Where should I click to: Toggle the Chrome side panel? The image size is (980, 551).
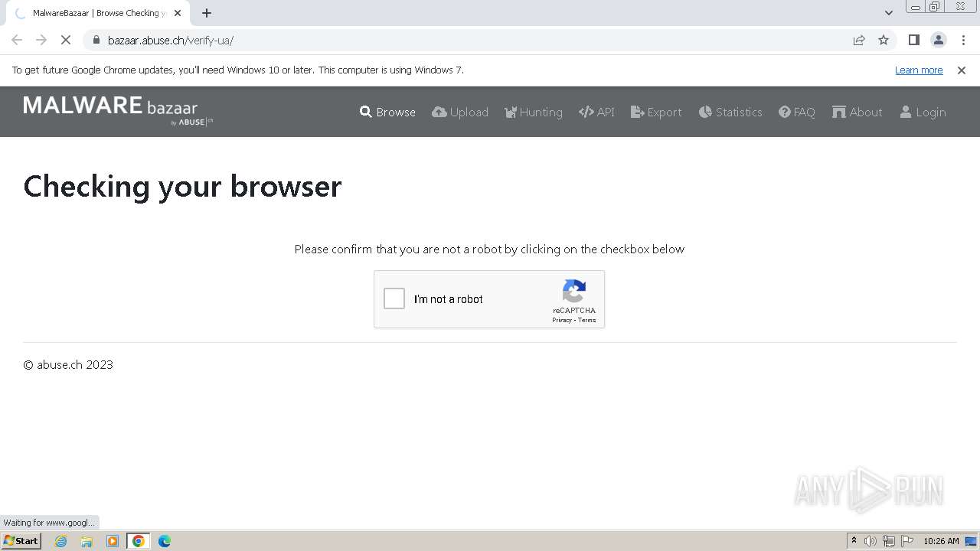(913, 40)
